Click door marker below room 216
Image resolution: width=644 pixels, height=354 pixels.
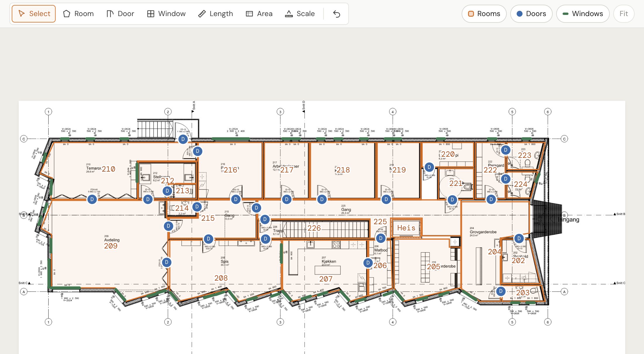tap(236, 199)
